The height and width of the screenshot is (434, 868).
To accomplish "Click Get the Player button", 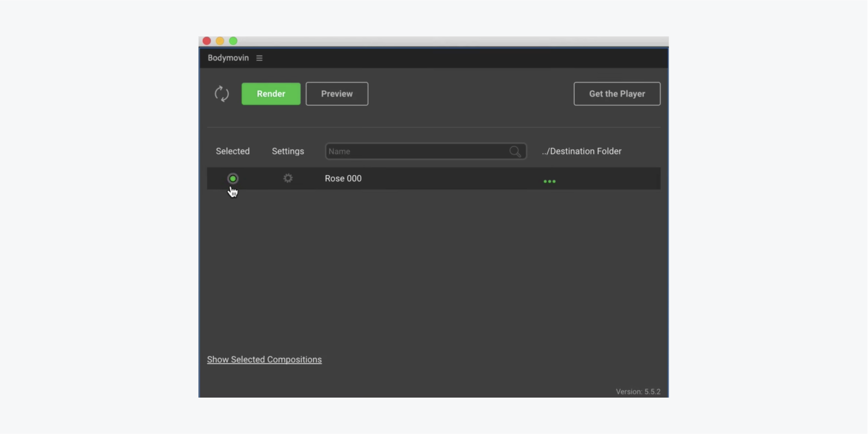I will point(617,94).
